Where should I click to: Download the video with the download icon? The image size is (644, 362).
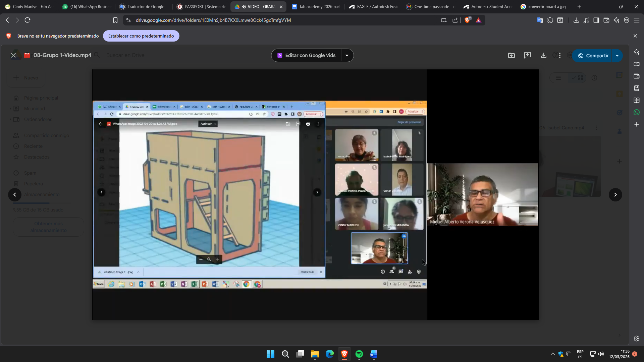click(x=543, y=55)
